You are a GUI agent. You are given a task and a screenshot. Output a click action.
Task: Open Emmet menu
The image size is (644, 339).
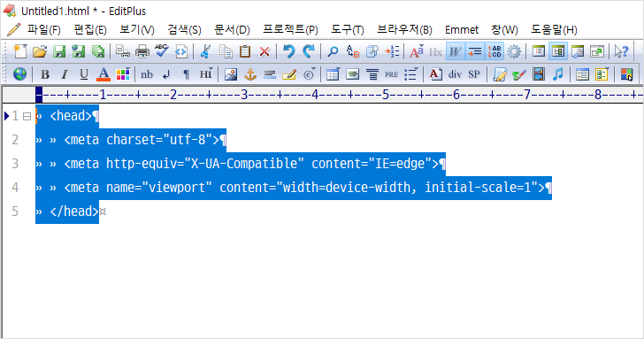462,29
